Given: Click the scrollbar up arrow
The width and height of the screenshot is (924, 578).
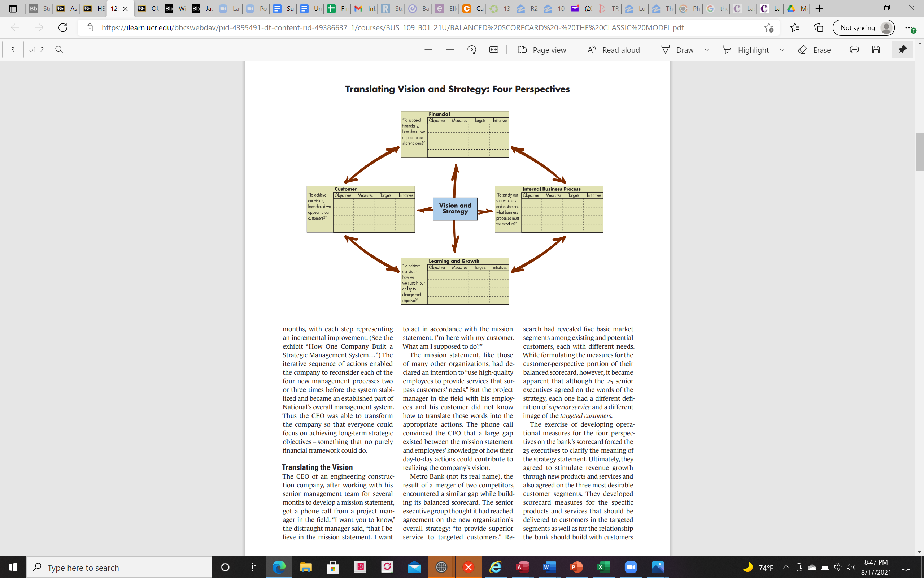Looking at the screenshot, I should (919, 43).
